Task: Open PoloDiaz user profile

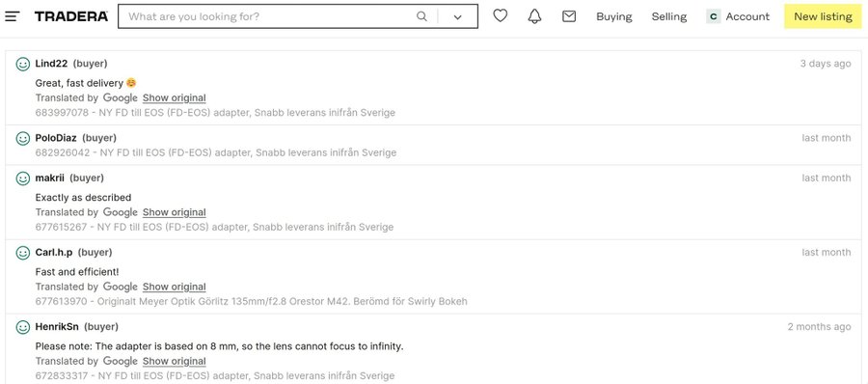Action: 56,138
